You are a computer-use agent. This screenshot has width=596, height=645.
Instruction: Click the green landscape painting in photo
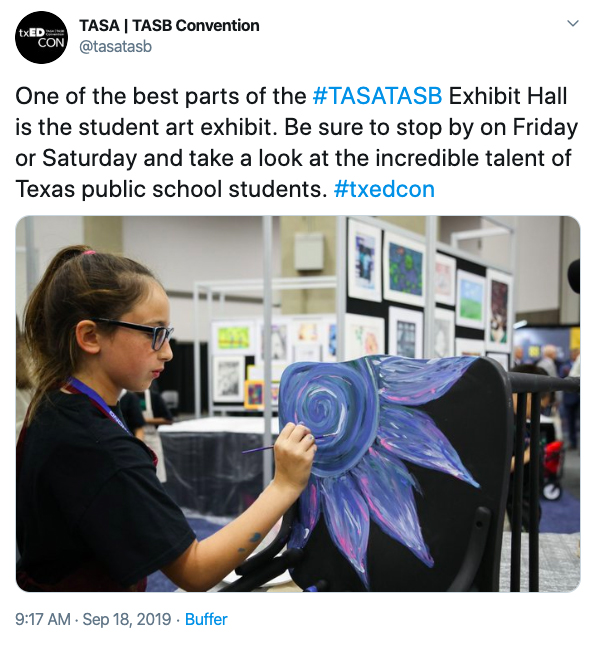click(471, 300)
